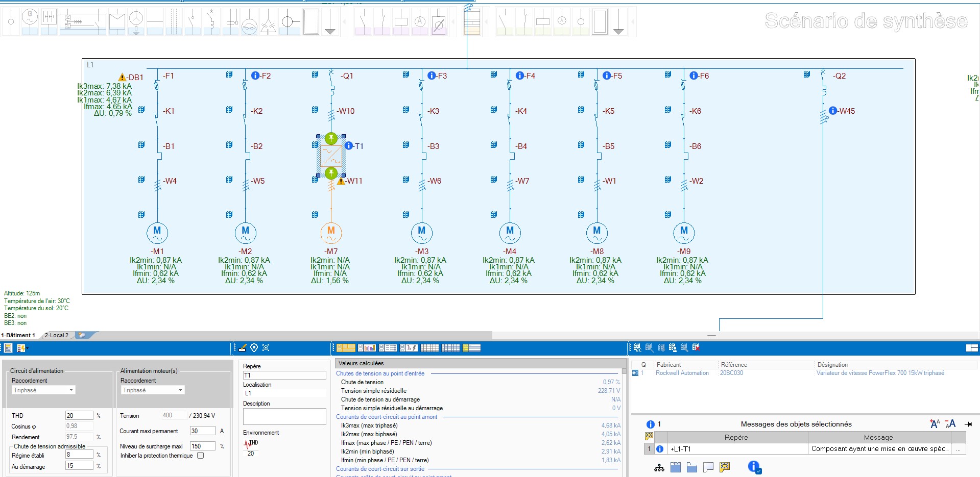Open the Alimentation moteur Raccordement dropdown
Image resolution: width=980 pixels, height=477 pixels.
(x=152, y=390)
